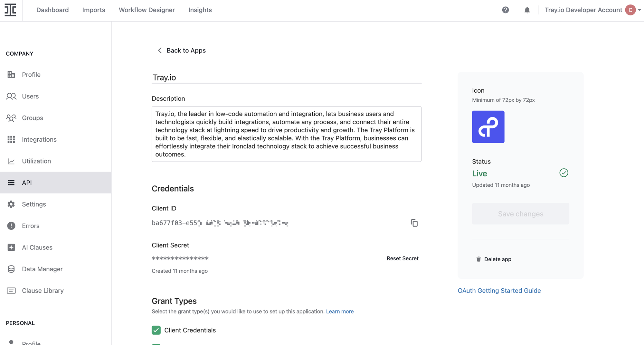Open Errors via its exclamation icon
This screenshot has width=644, height=345.
[11, 226]
